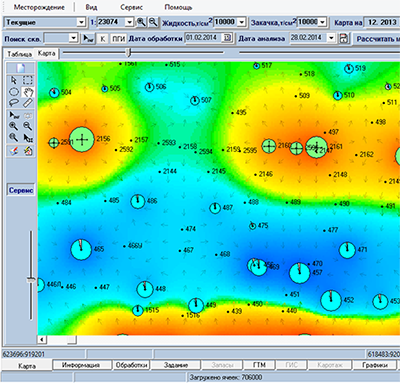Viewport: 400px width, 383px height.
Task: Toggle the К button
Action: (x=103, y=39)
